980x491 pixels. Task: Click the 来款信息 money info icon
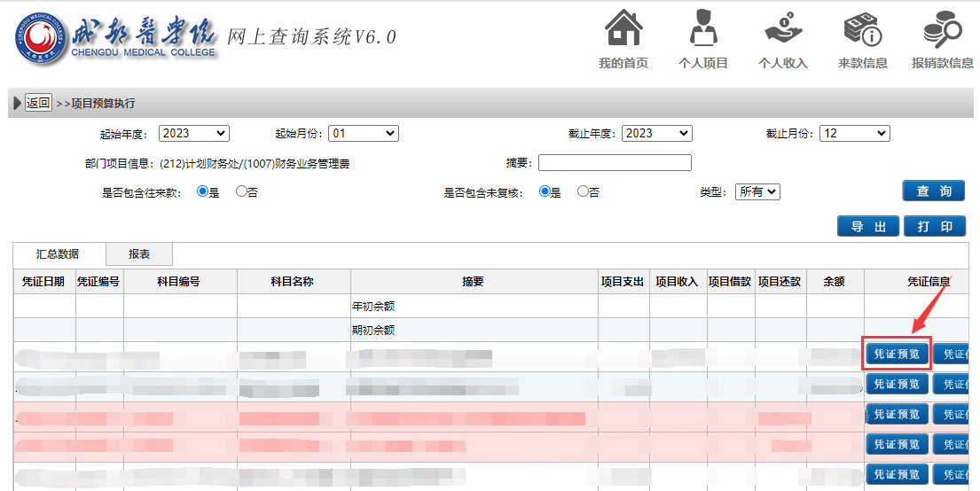[x=862, y=28]
